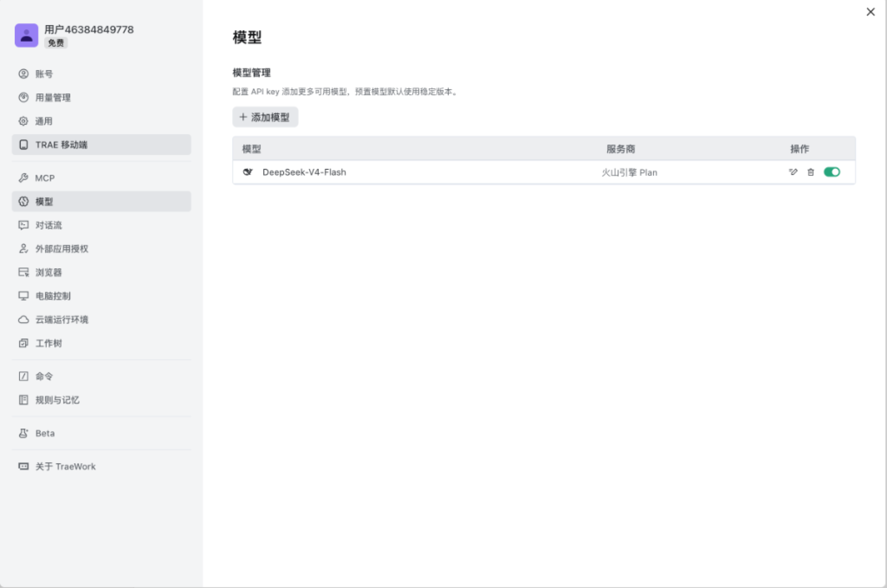Click the TRAE 移动端 phone icon

coord(23,145)
